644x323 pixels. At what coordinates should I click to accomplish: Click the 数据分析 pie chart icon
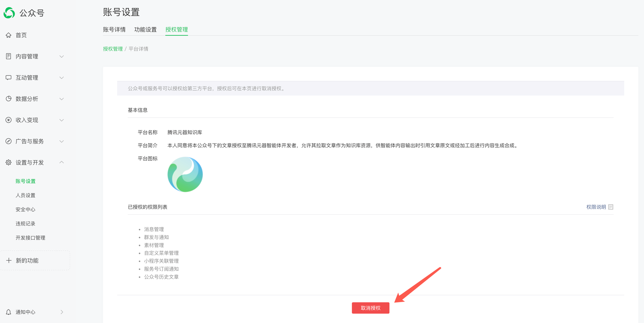[x=8, y=99]
